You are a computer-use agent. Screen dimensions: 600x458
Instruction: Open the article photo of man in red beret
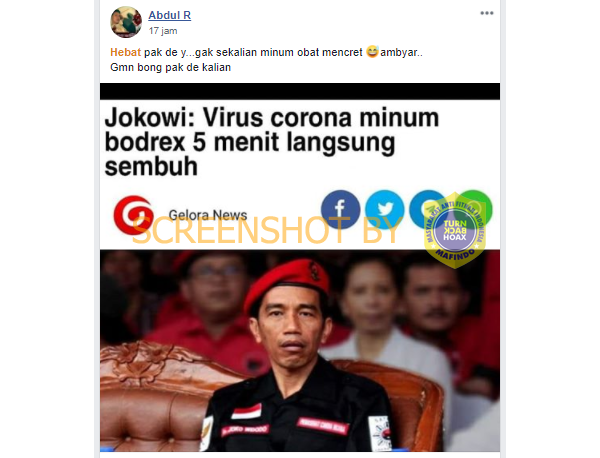[x=300, y=350]
